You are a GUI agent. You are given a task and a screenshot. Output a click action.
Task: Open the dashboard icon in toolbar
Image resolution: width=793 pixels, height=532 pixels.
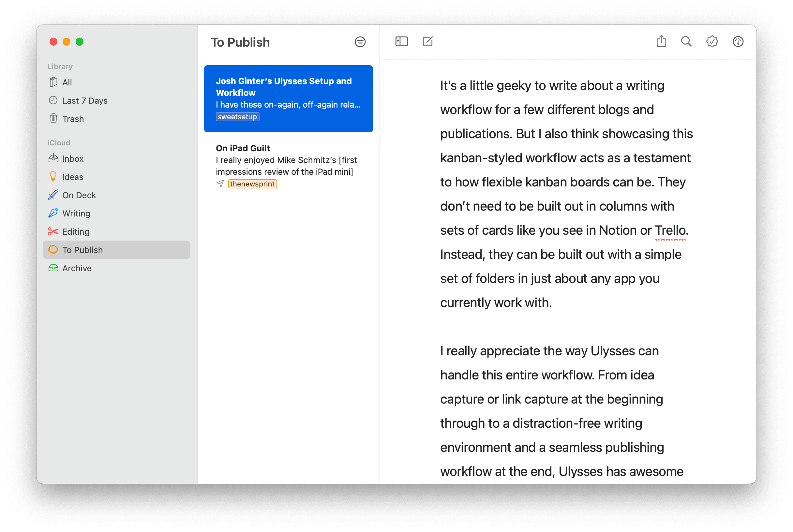coord(738,41)
